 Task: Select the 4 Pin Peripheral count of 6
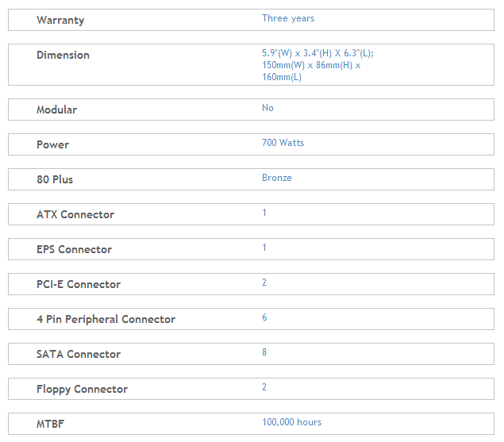pyautogui.click(x=264, y=317)
